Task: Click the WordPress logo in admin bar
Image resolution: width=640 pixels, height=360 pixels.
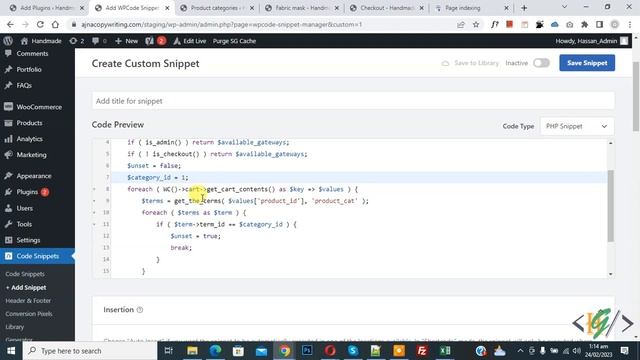Action: [8, 41]
